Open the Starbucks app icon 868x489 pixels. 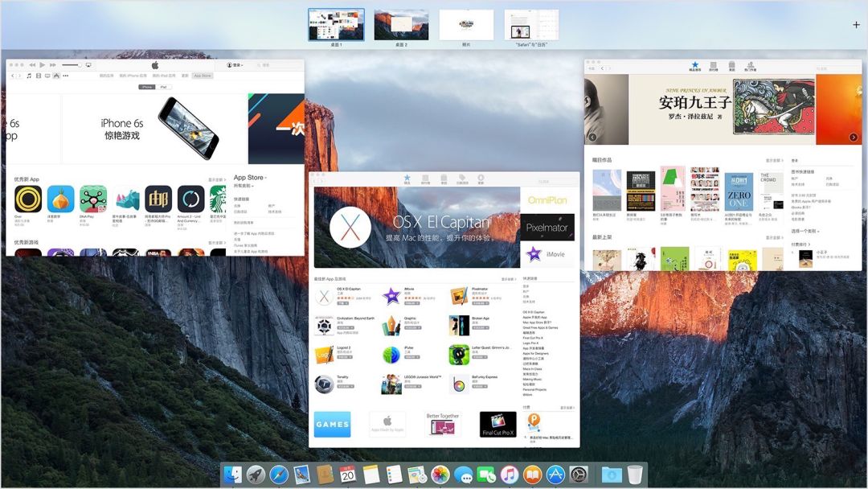[217, 199]
